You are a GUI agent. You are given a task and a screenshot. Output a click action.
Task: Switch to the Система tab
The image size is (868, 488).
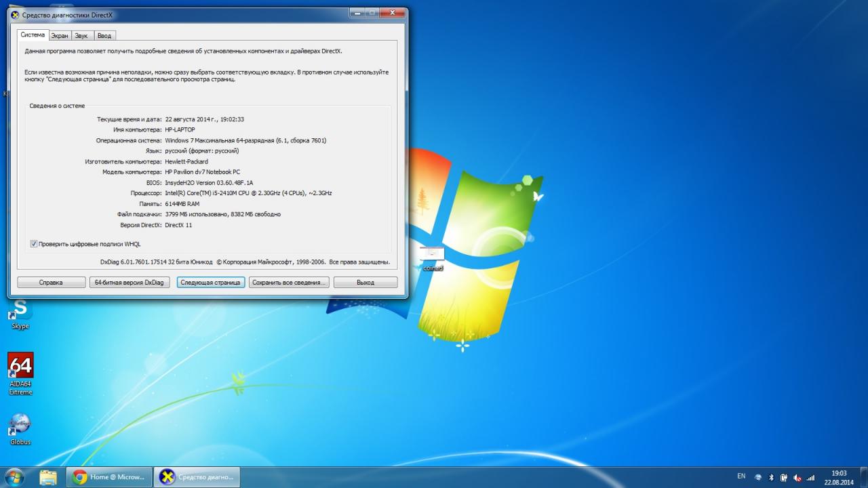pos(33,35)
